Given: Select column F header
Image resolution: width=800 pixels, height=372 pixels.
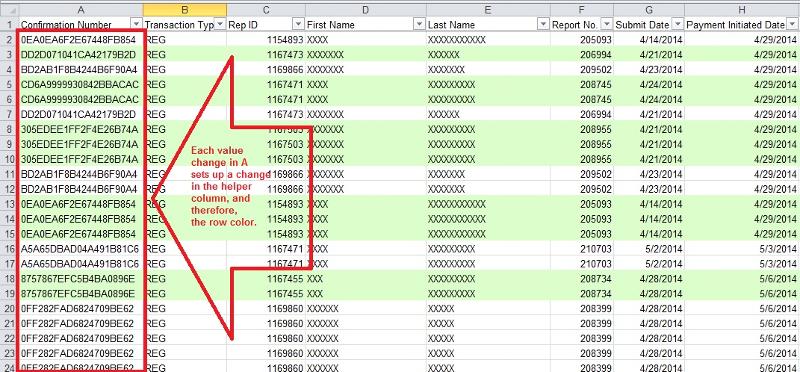Looking at the screenshot, I should tap(582, 10).
